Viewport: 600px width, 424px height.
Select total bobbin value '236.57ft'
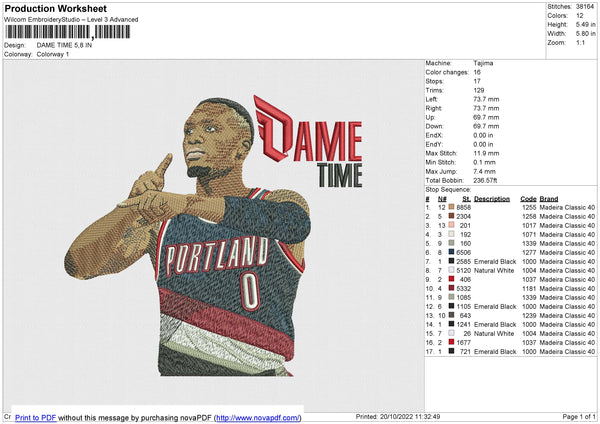pyautogui.click(x=485, y=180)
